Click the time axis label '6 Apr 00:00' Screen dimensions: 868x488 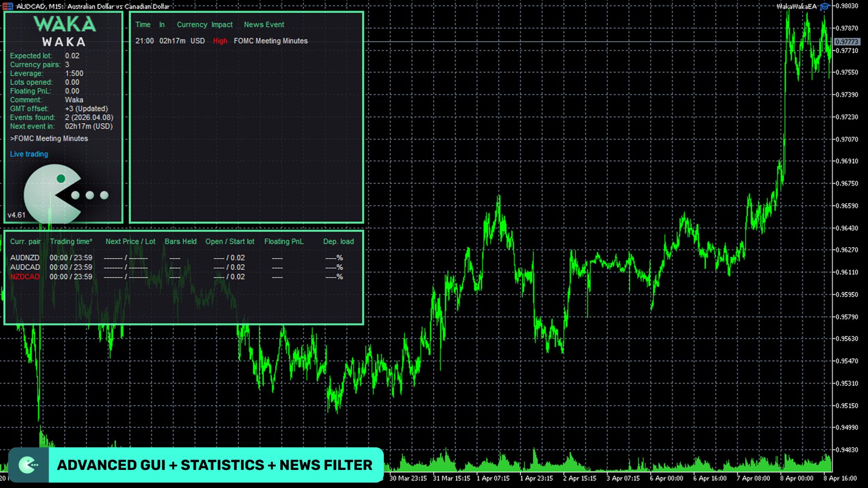[x=666, y=478]
